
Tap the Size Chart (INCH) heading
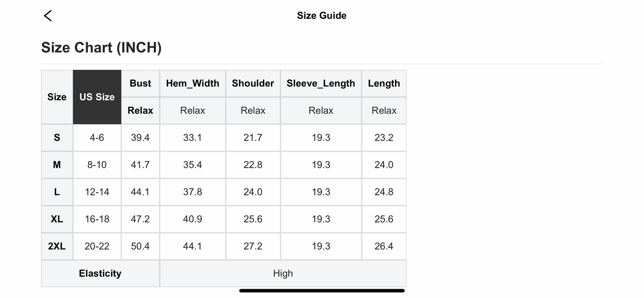(101, 47)
